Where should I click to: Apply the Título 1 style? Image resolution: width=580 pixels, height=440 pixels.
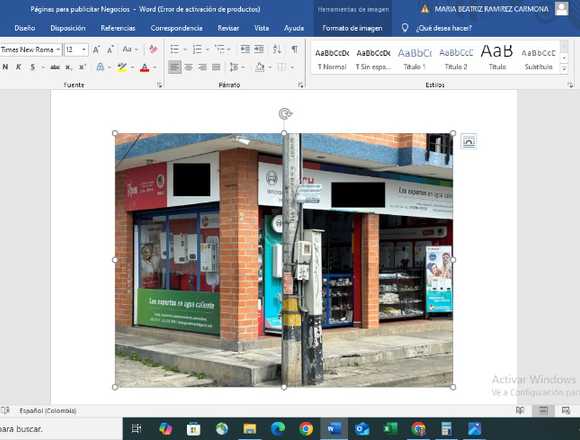pyautogui.click(x=414, y=59)
